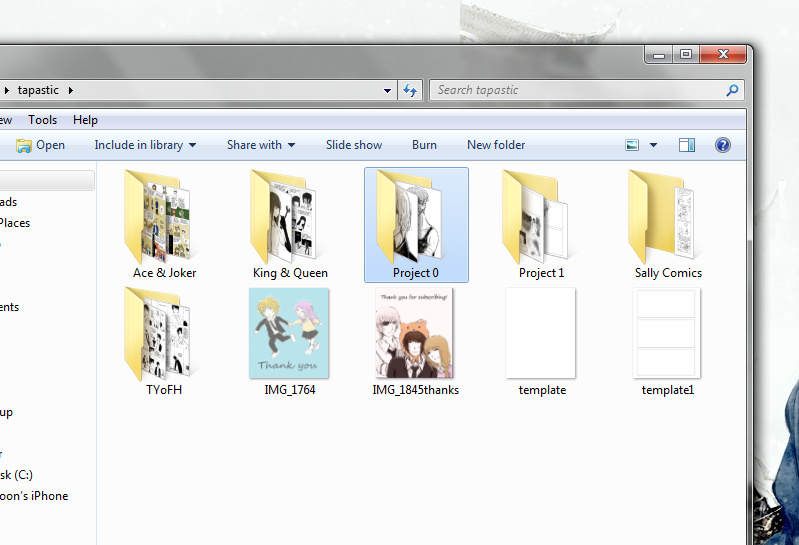Click the New folder button
Image resolution: width=799 pixels, height=545 pixels.
click(496, 145)
